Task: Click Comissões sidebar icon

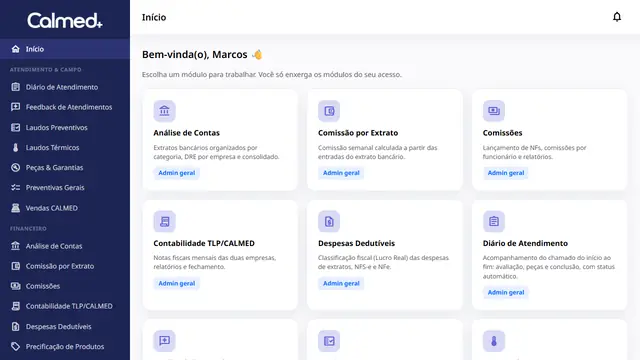Action: pos(16,286)
